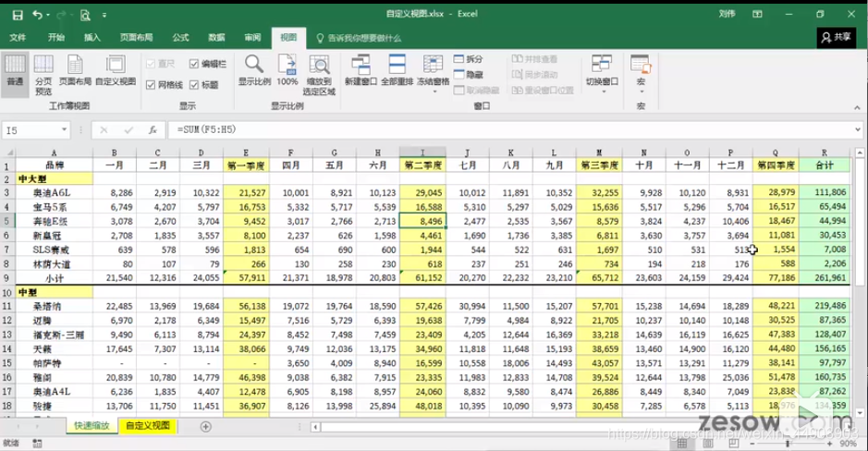Click the Page Break Preview status bar icon

click(x=734, y=444)
